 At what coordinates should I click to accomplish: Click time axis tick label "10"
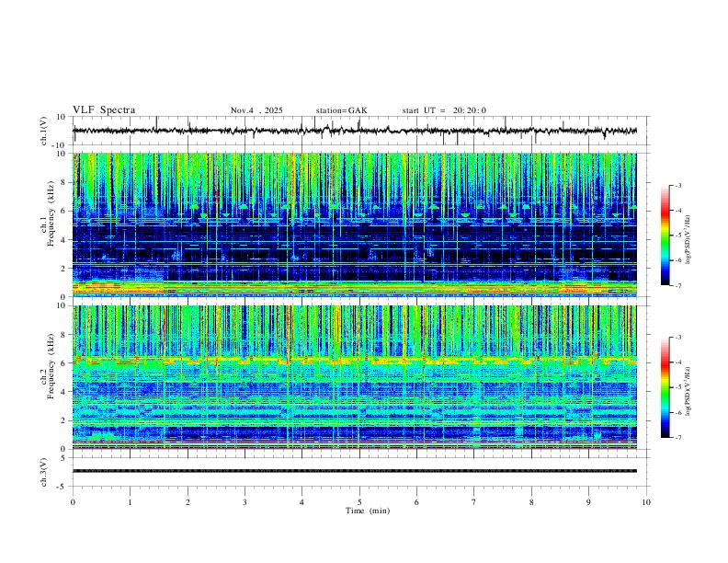(646, 502)
